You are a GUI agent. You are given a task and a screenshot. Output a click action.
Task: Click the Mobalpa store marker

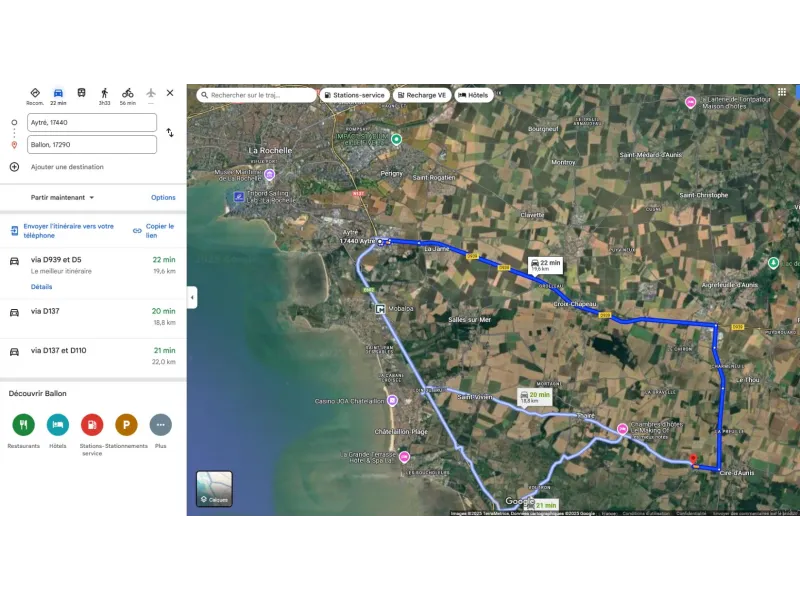380,309
